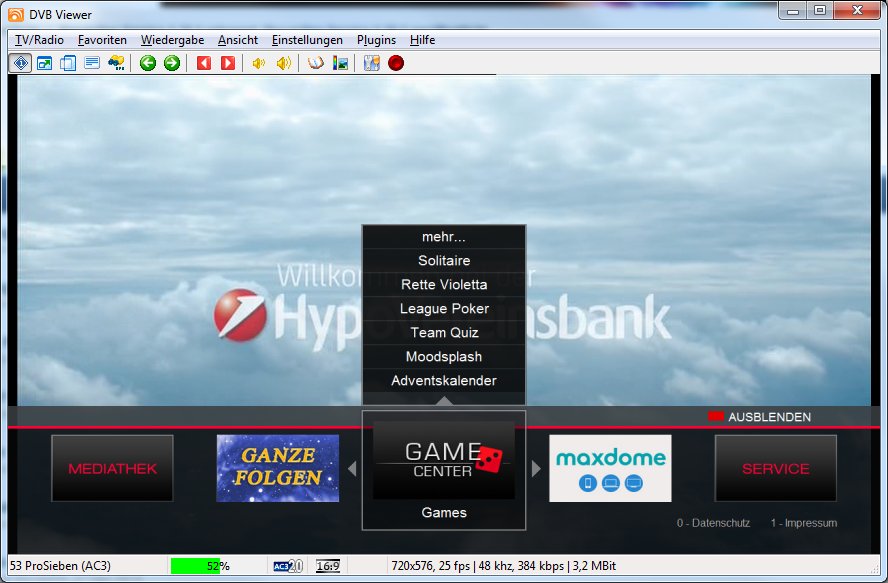Viewport: 888px width, 583px height.
Task: Open the TV/Radio menu
Action: click(39, 40)
